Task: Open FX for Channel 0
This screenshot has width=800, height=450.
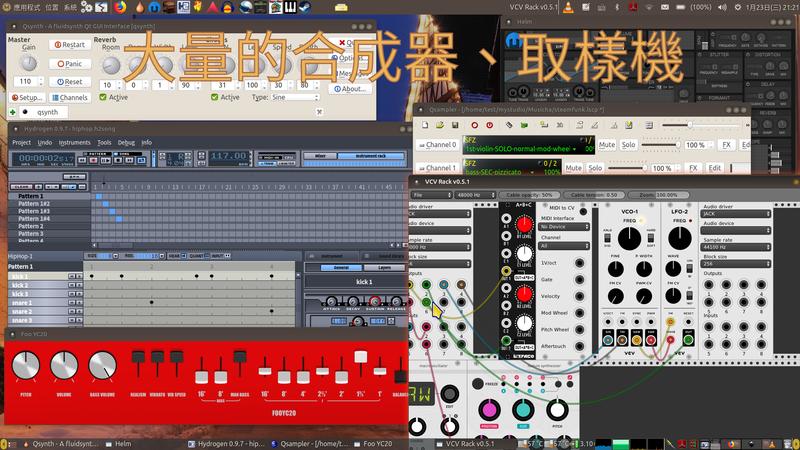Action: tap(727, 145)
